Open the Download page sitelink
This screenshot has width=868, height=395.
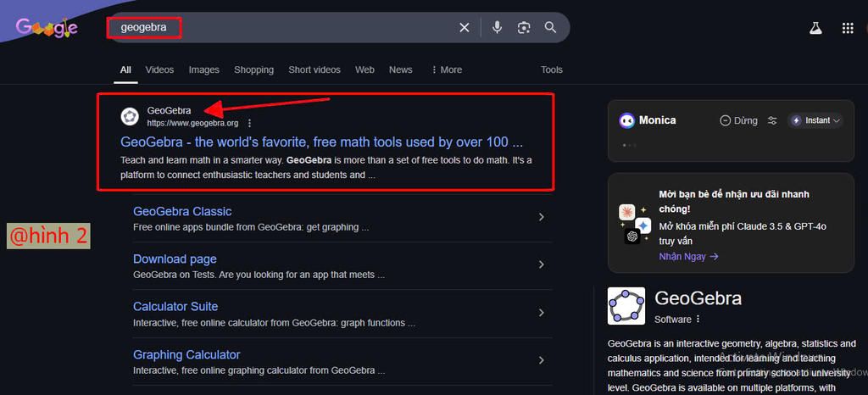coord(175,259)
